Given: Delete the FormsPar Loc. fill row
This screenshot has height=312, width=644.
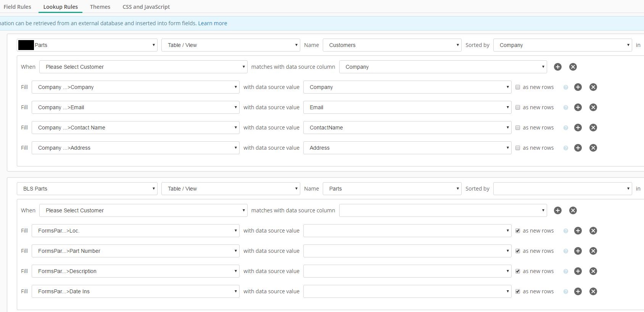Looking at the screenshot, I should (x=593, y=231).
